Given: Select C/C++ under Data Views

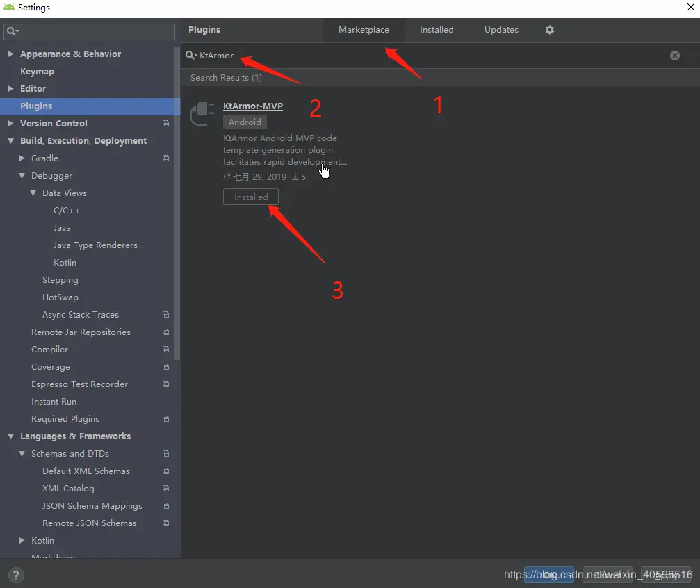Looking at the screenshot, I should click(x=67, y=211).
